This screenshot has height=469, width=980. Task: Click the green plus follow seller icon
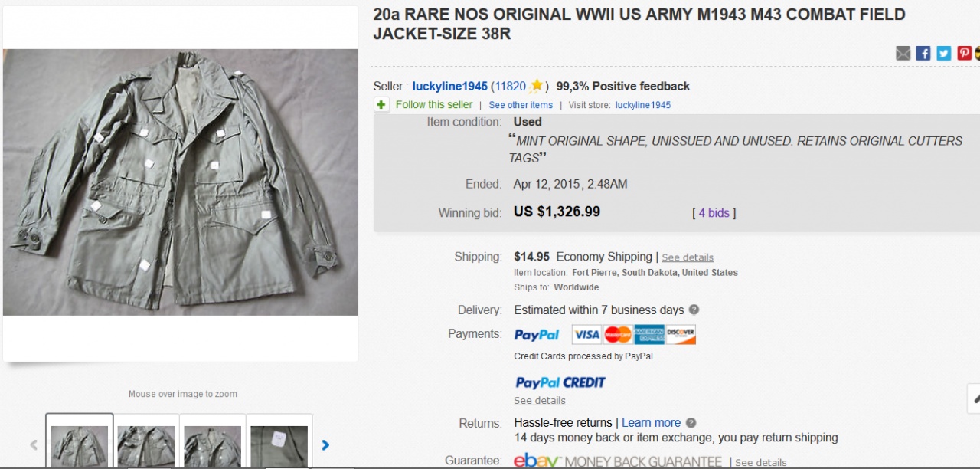click(381, 104)
